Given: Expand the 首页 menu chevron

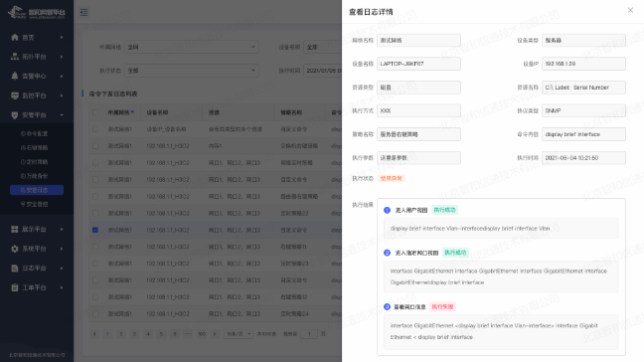Looking at the screenshot, I should [x=62, y=38].
